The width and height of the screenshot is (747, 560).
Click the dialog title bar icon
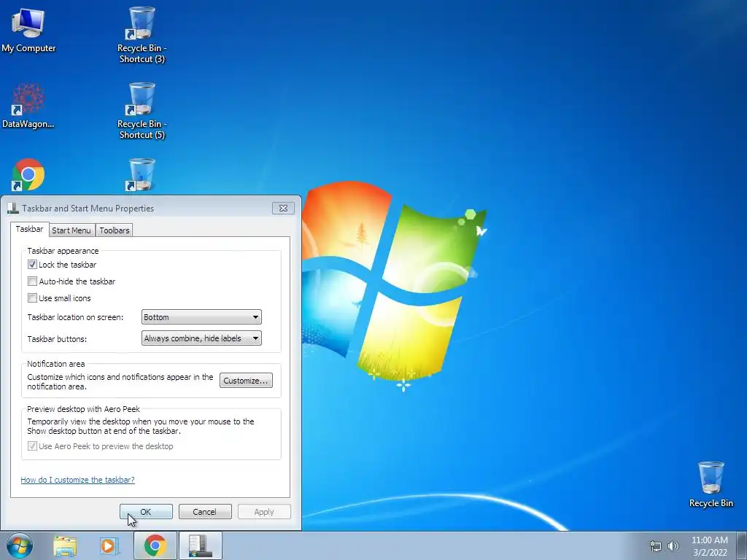(13, 208)
